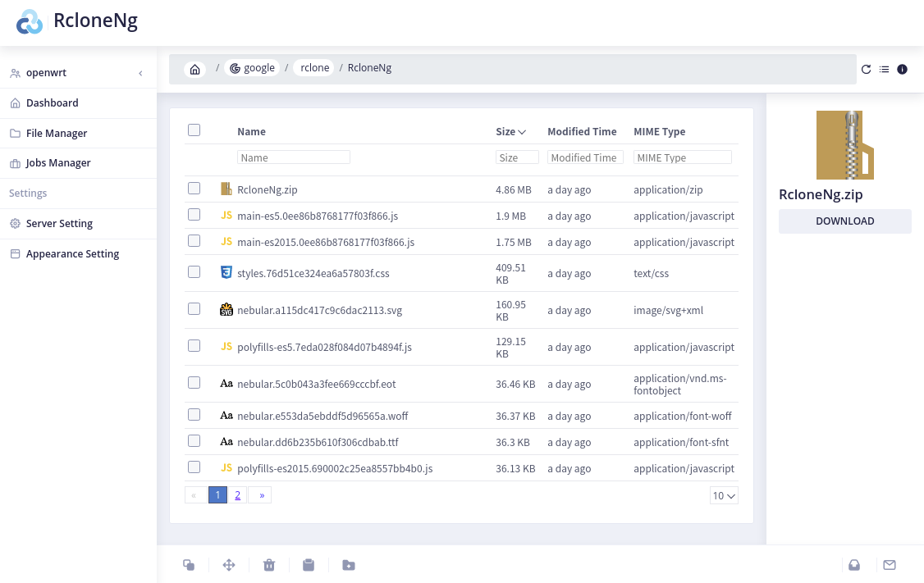The image size is (924, 583).
Task: Click the RcloneNg cloud logo
Action: coord(30,22)
